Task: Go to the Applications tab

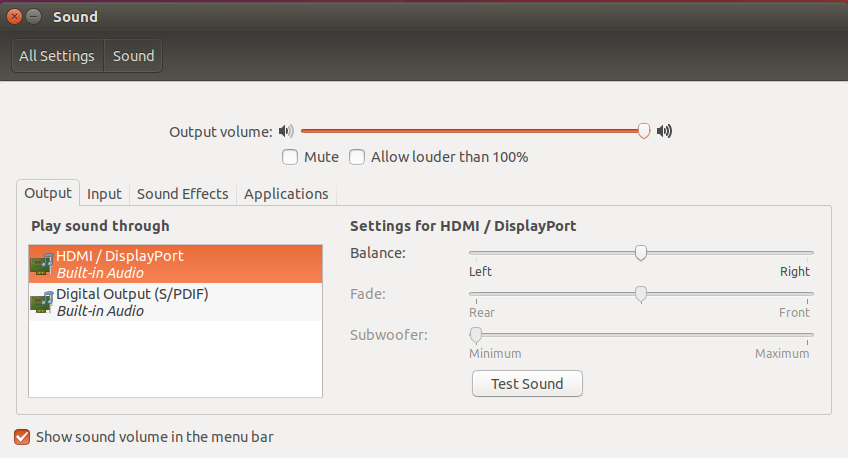Action: coord(286,194)
